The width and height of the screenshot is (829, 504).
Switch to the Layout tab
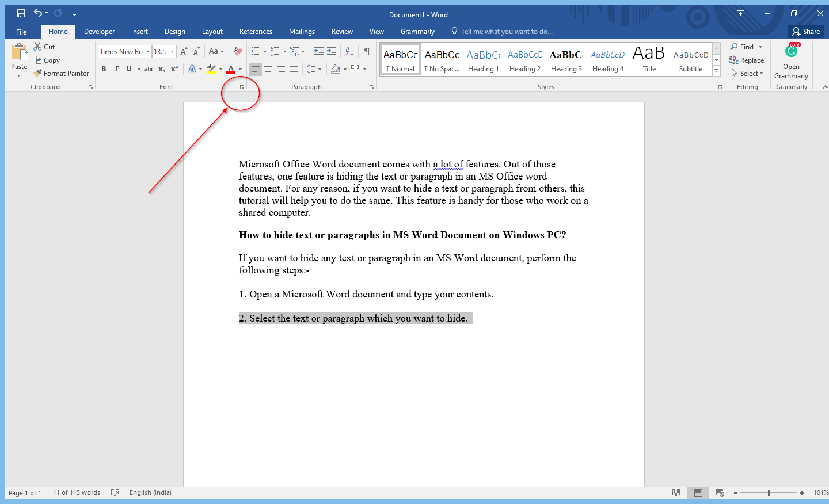(x=212, y=32)
